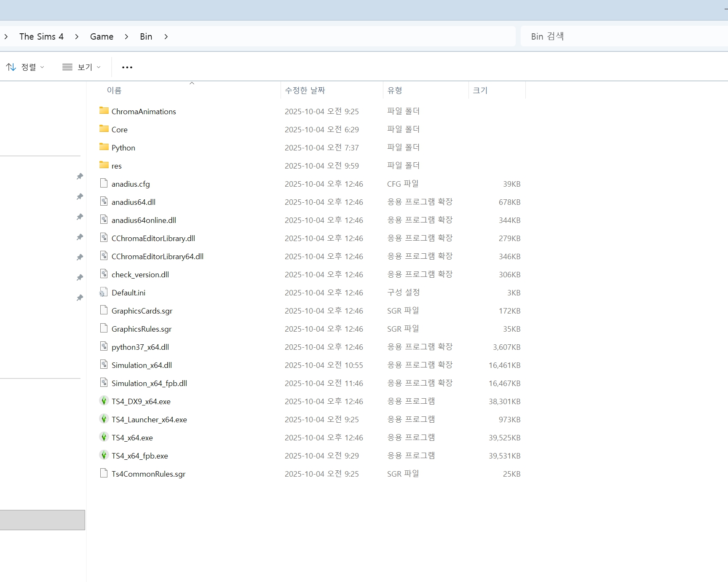Click the Bin breadcrumb segment
The height and width of the screenshot is (582, 728).
[146, 37]
